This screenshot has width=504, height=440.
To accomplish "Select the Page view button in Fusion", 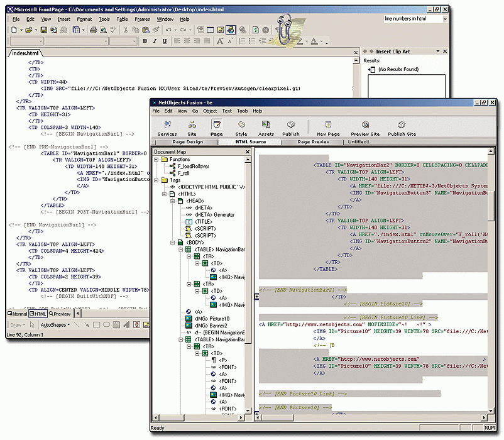I will click(x=217, y=128).
